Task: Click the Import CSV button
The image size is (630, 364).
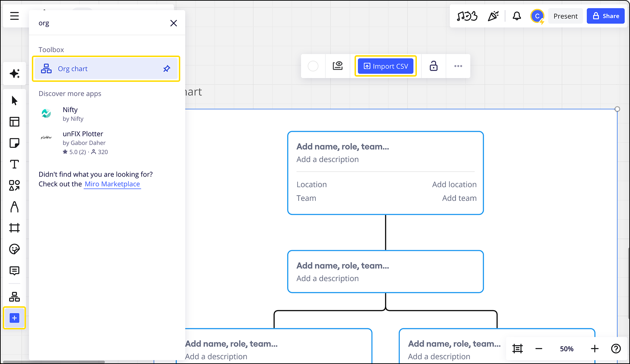Action: point(385,66)
